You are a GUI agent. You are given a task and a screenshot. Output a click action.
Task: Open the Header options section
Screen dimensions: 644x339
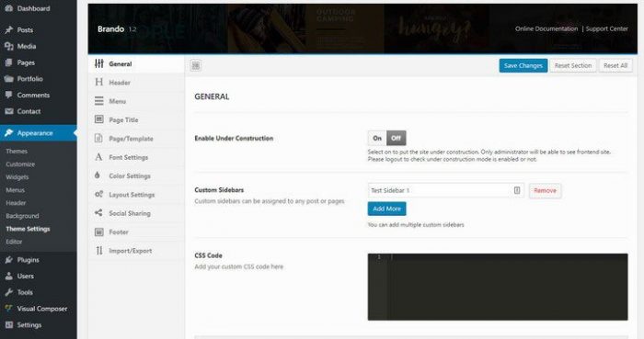[136, 83]
